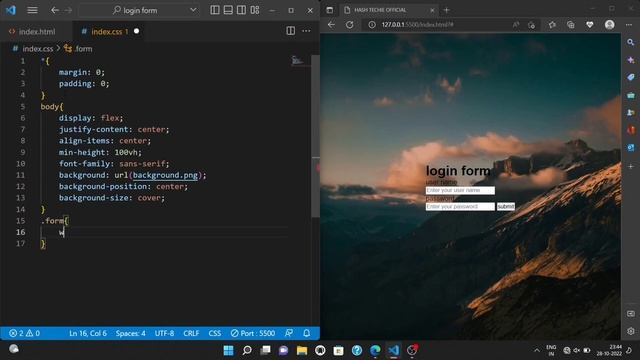Click the read aloud icon in address bar

pyautogui.click(x=516, y=24)
